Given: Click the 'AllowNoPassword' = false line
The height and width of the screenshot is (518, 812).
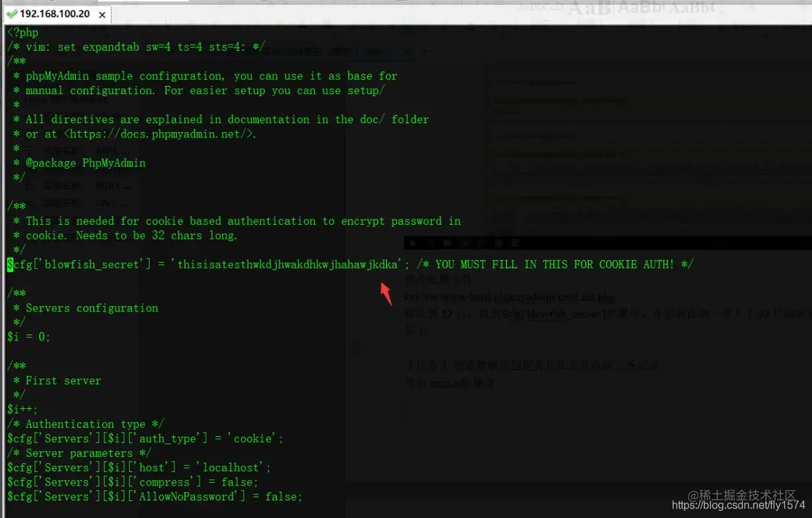Looking at the screenshot, I should (x=155, y=497).
